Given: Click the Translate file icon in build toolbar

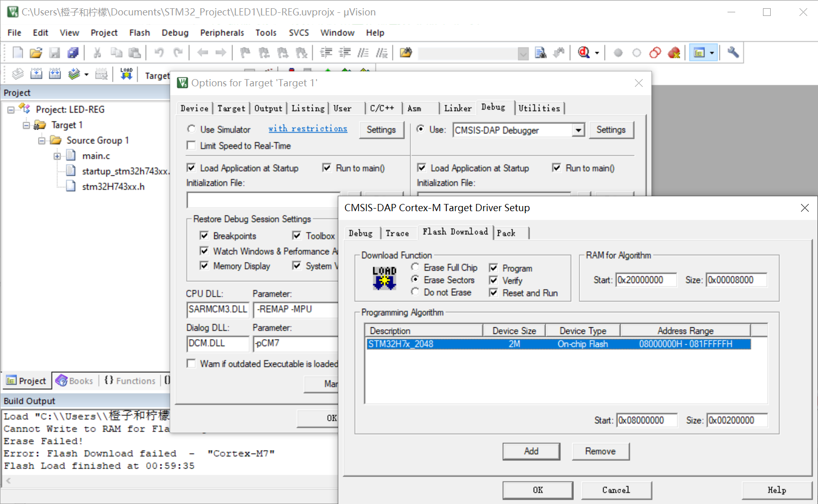Looking at the screenshot, I should click(x=17, y=74).
